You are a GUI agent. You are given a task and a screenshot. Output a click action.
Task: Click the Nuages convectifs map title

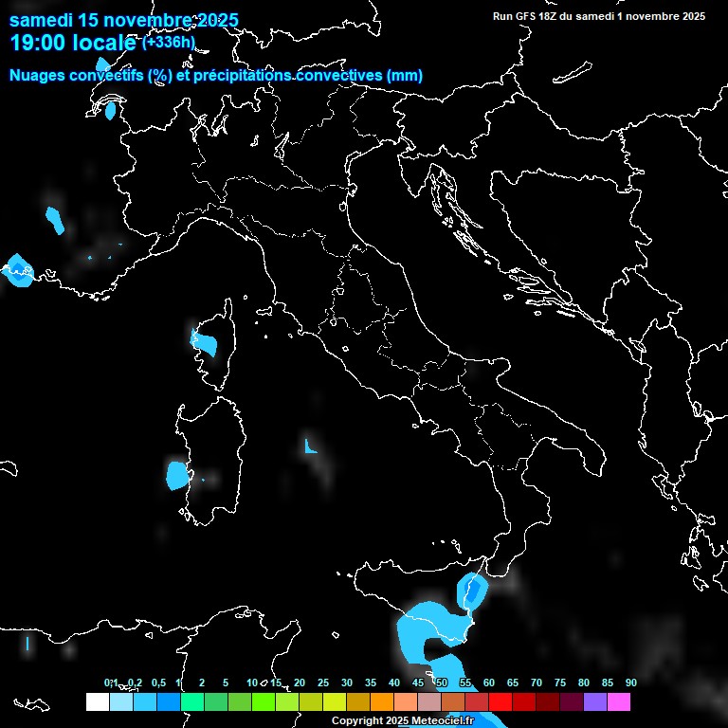click(216, 75)
